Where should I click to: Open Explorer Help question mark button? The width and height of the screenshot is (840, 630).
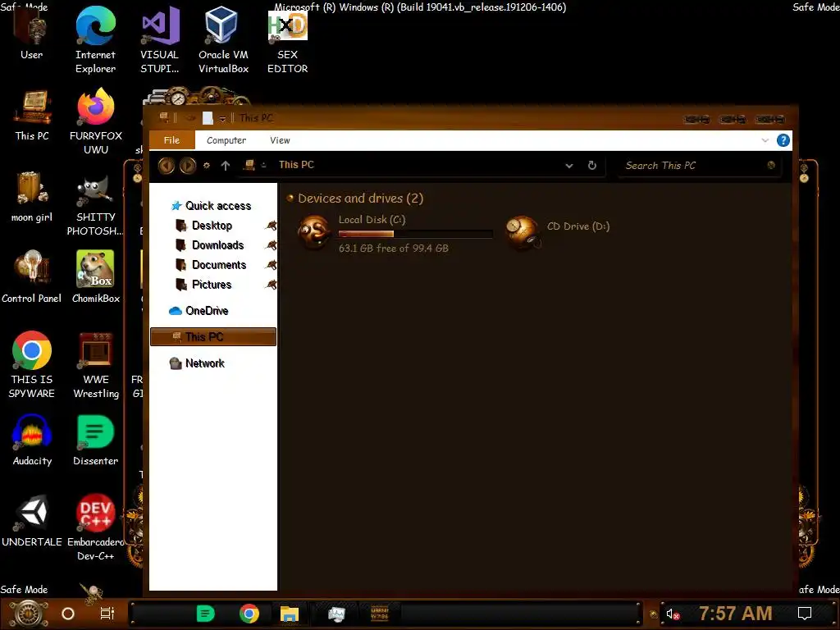(783, 140)
